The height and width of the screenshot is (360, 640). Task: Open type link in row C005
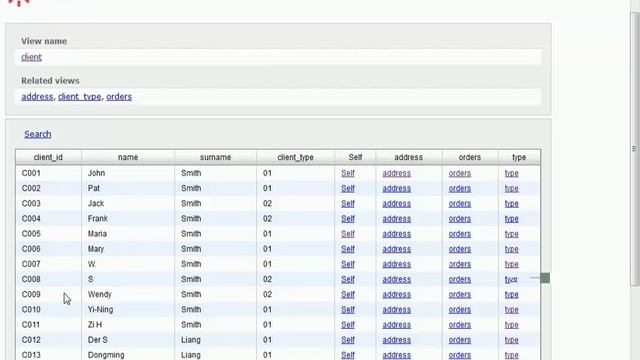pos(511,234)
